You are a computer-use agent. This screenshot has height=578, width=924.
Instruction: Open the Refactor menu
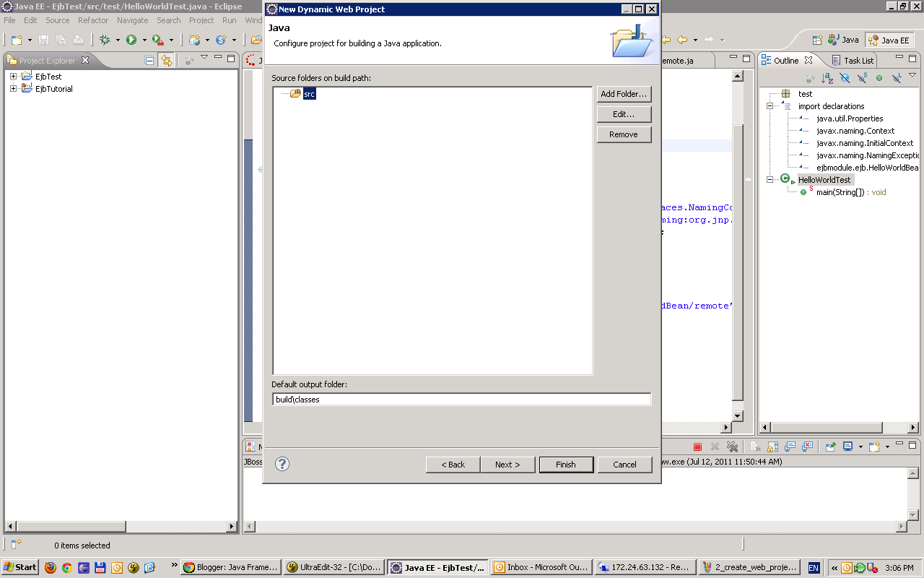tap(93, 20)
